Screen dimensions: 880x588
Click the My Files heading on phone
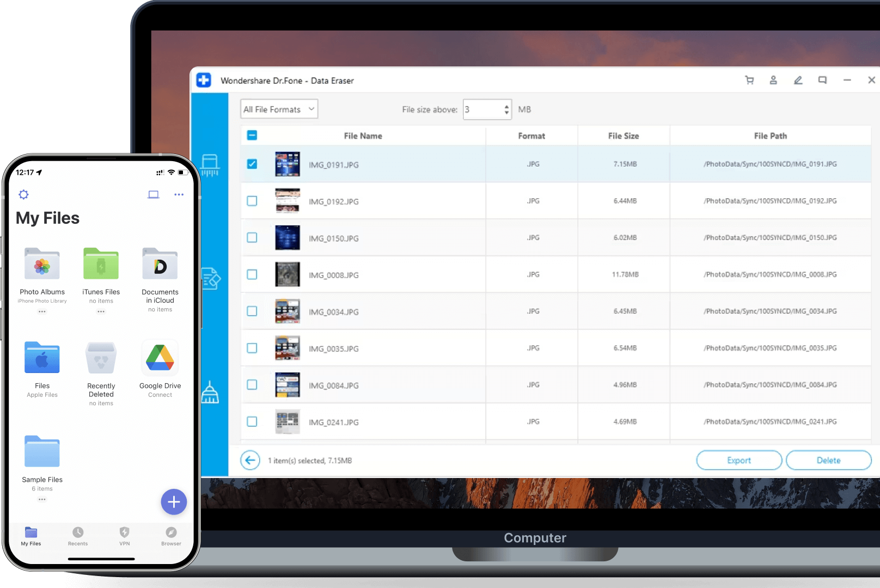pos(48,218)
